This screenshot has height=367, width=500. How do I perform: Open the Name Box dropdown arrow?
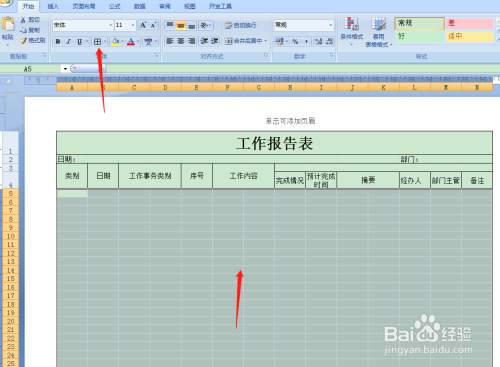(x=65, y=69)
